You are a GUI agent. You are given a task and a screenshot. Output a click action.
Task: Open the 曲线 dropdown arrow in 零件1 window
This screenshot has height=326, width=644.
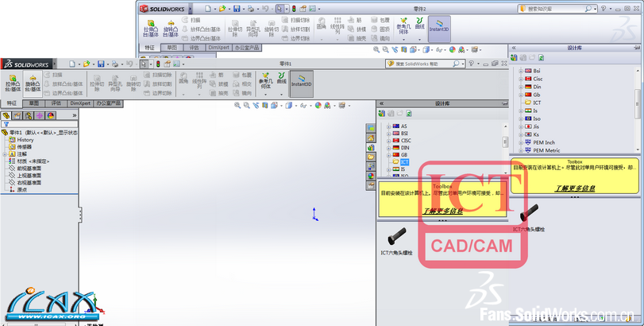click(281, 94)
